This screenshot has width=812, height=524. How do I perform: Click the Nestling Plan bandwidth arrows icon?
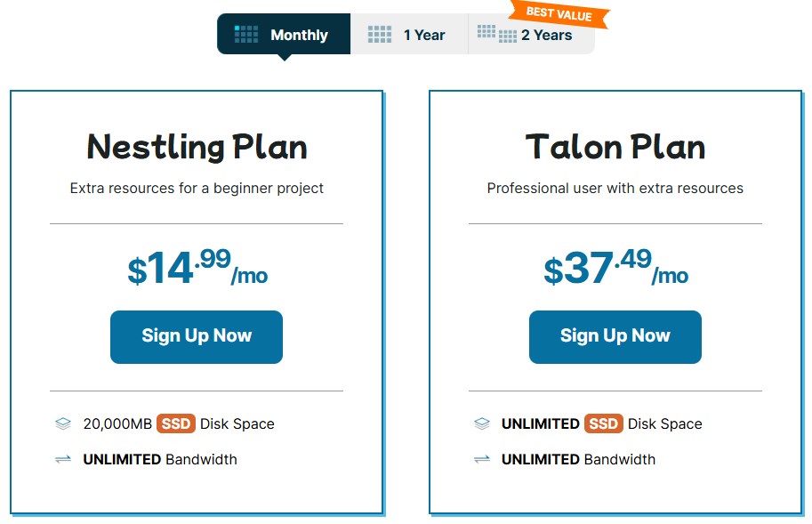click(x=62, y=460)
